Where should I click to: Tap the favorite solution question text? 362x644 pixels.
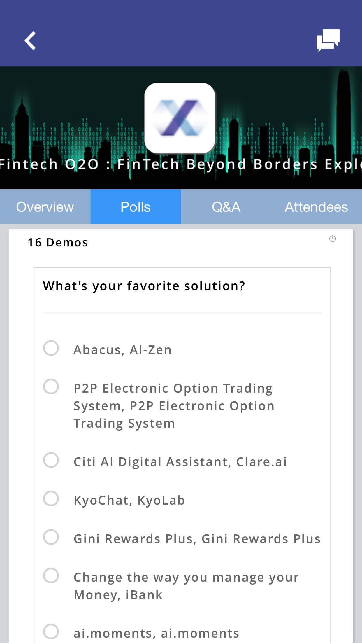(x=144, y=286)
